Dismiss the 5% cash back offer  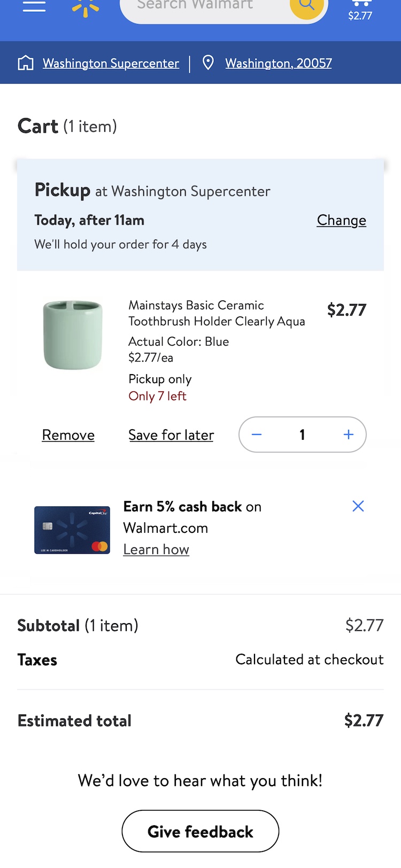pyautogui.click(x=358, y=506)
